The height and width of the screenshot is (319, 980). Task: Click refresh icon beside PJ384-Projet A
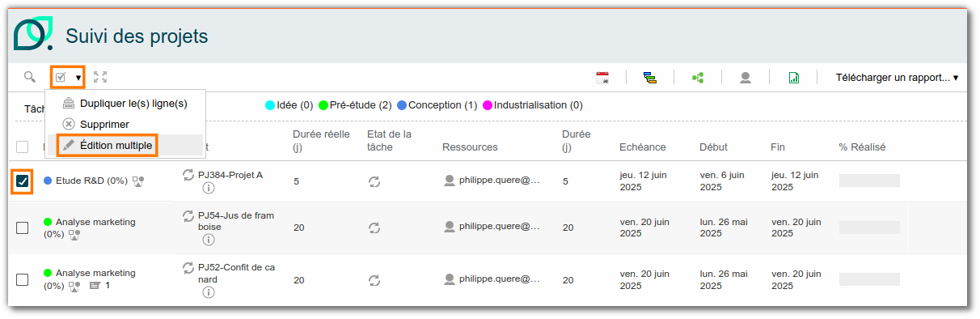[x=188, y=175]
